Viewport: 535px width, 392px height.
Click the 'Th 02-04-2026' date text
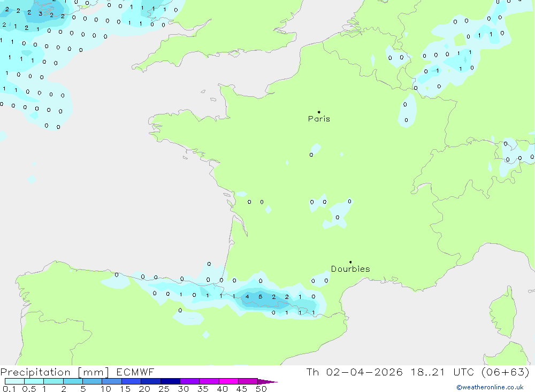pyautogui.click(x=354, y=372)
